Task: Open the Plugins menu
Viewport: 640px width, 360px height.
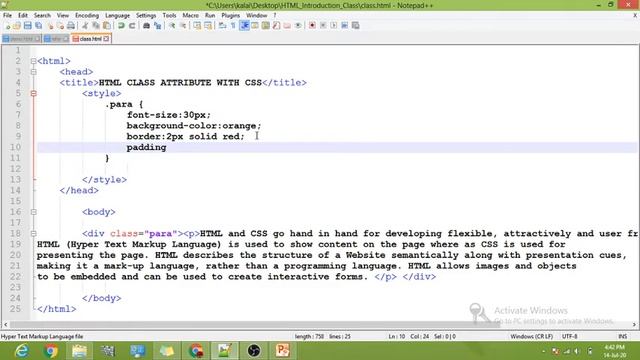Action: [230, 15]
